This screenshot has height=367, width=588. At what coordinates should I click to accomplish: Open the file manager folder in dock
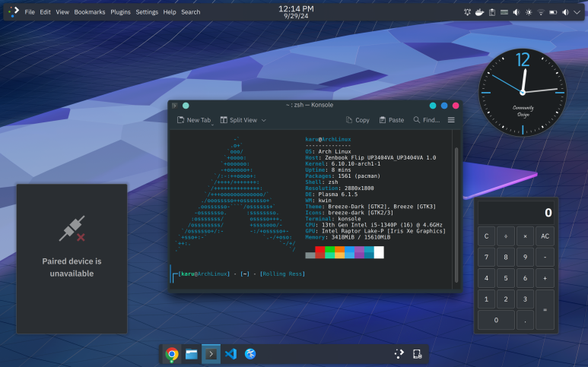tap(191, 354)
